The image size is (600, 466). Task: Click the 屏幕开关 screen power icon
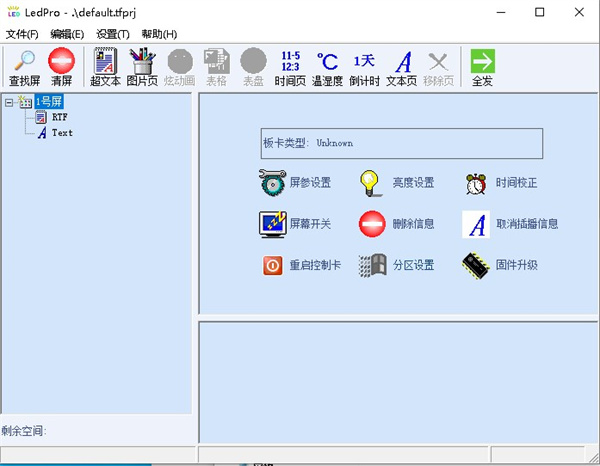pos(272,224)
